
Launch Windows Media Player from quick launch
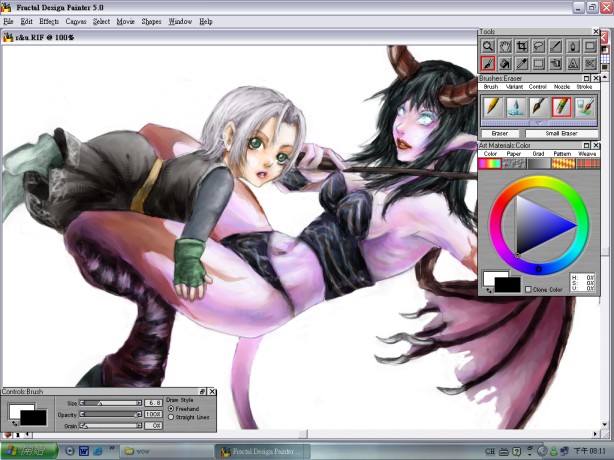pyautogui.click(x=70, y=451)
